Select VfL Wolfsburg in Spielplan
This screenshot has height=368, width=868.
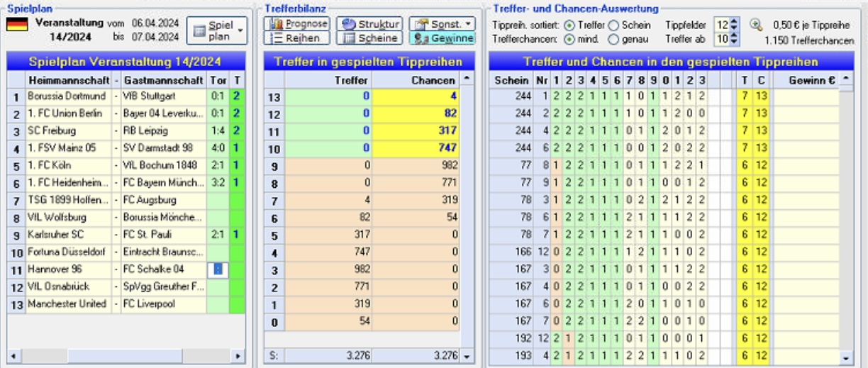(68, 217)
